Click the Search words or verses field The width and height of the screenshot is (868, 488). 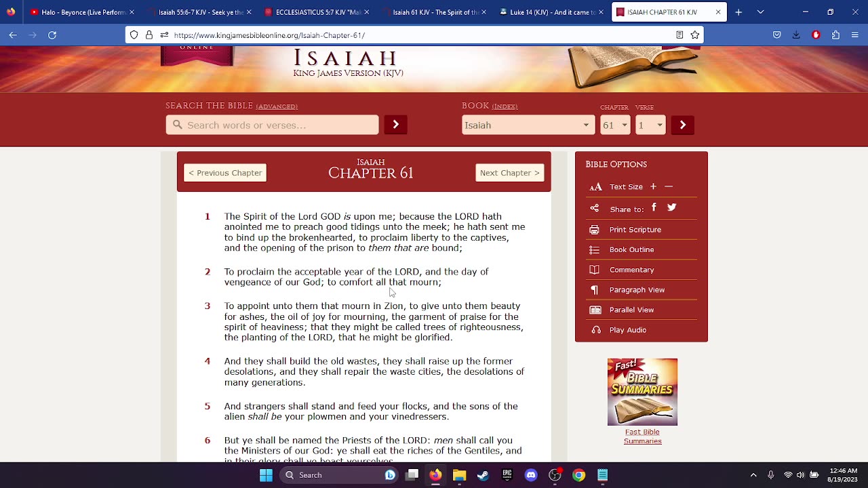pos(272,125)
